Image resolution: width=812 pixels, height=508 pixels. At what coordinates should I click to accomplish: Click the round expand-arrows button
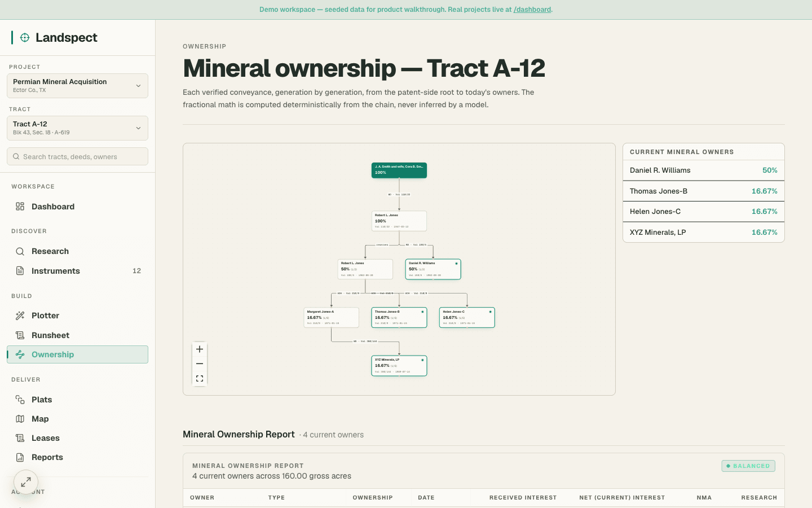pos(26,482)
